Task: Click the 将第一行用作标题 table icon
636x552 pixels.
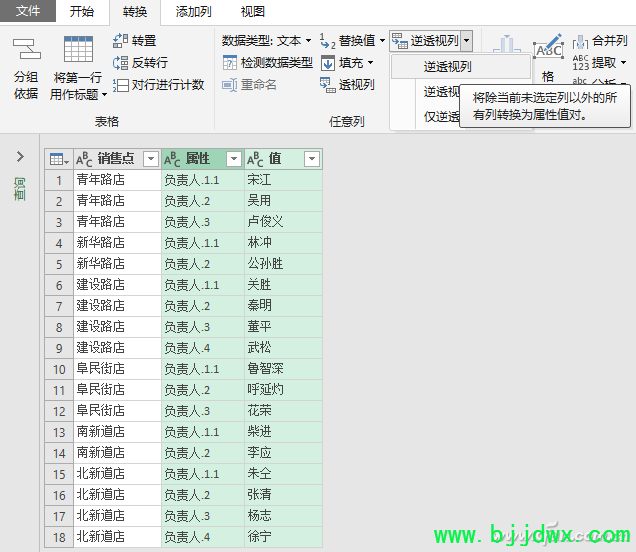Action: click(x=78, y=49)
